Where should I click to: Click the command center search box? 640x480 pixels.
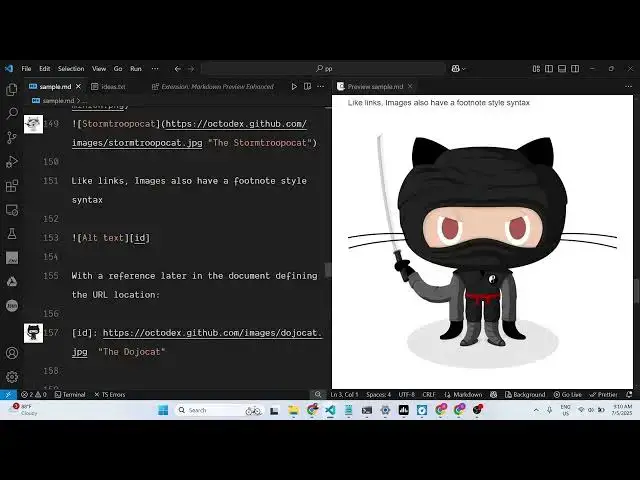tap(324, 69)
